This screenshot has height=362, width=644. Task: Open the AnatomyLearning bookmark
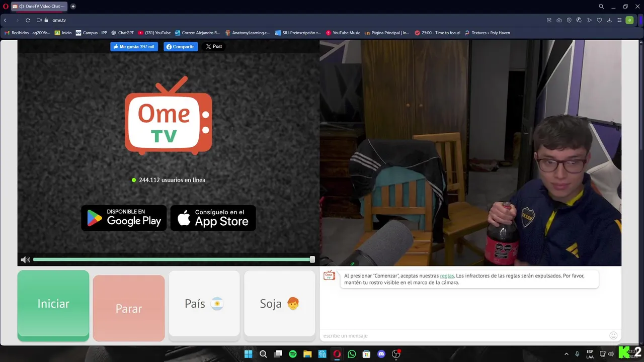[x=247, y=33]
